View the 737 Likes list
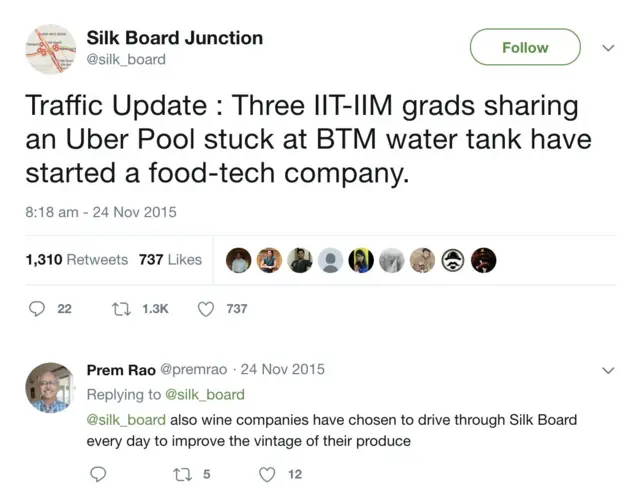This screenshot has width=640, height=488. point(170,260)
